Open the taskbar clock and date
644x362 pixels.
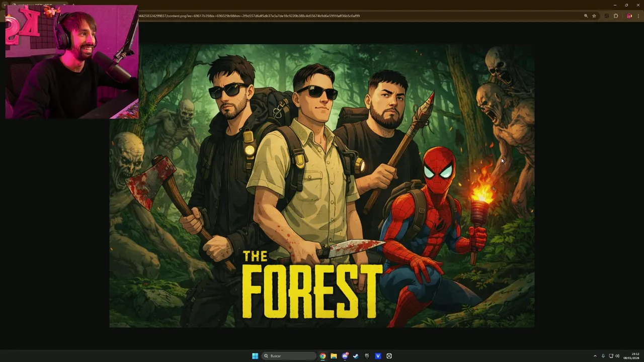[x=632, y=356]
